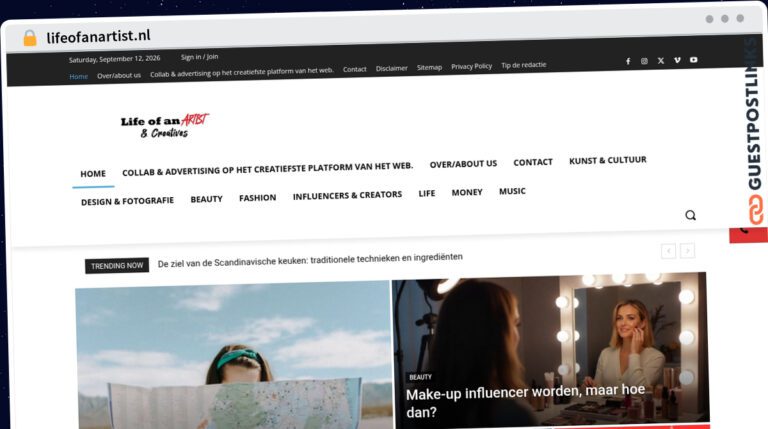Open the article image with the map
Screen dimensions: 768x429
point(233,355)
